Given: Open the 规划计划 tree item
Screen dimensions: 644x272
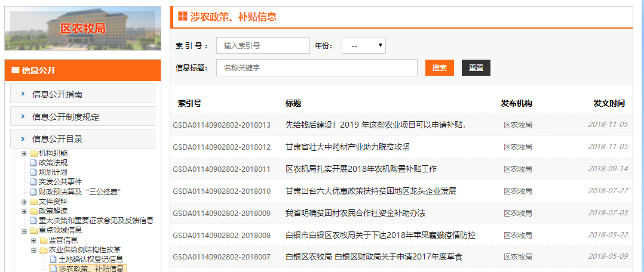Looking at the screenshot, I should pos(53,172).
